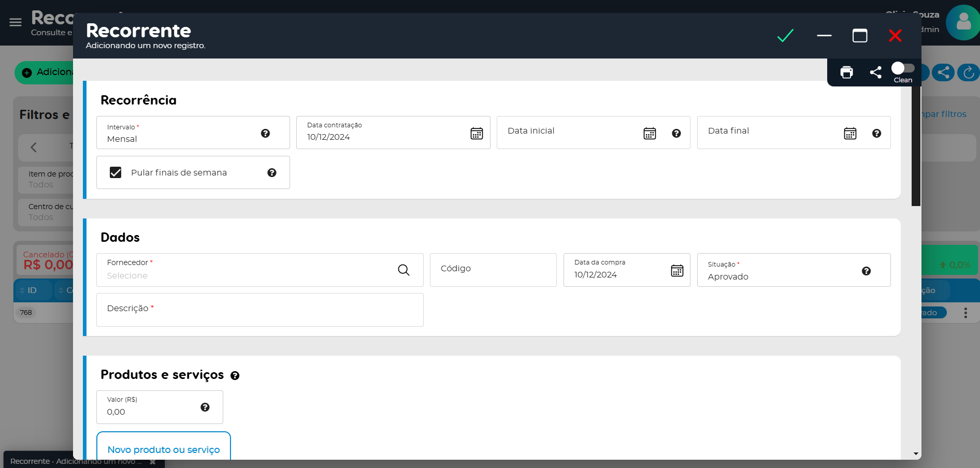Viewport: 980px width, 468px height.
Task: Open calendar for Data da compra
Action: point(677,270)
